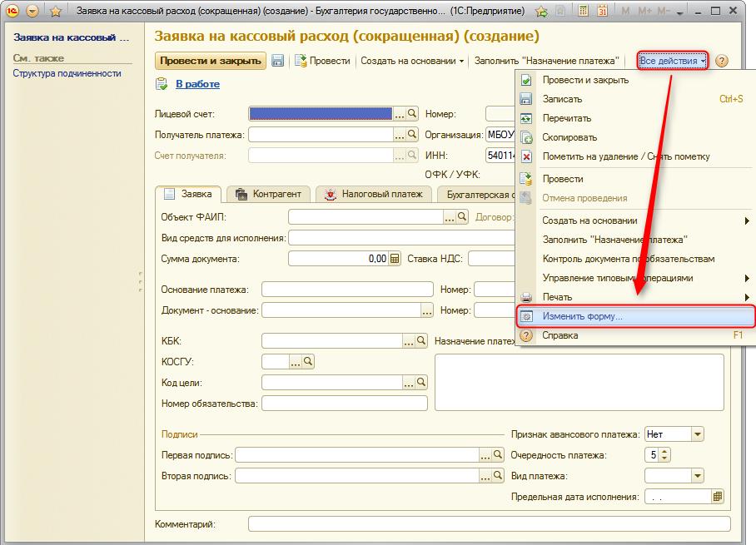756x545 pixels.
Task: Click the magnifier next to Лицевой счет
Action: click(412, 114)
